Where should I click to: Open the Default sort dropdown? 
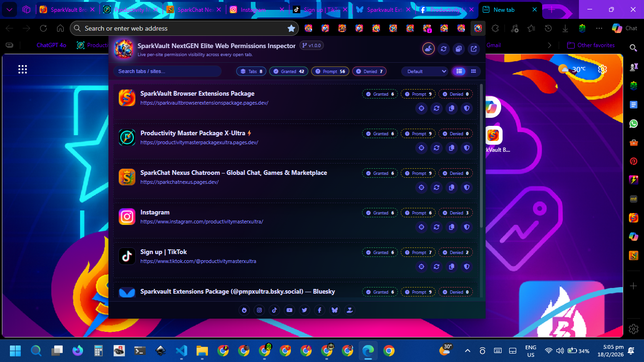tap(425, 71)
